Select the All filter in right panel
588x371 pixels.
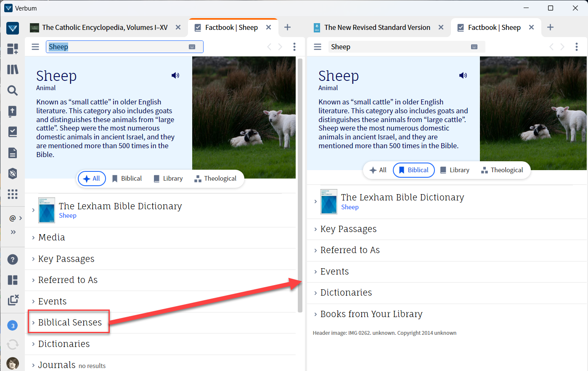pos(378,170)
